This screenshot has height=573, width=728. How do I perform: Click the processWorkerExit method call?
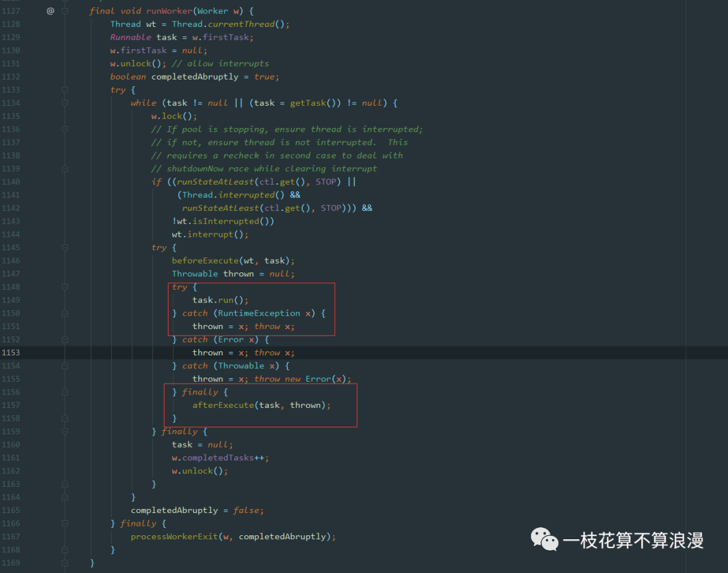[x=174, y=537]
